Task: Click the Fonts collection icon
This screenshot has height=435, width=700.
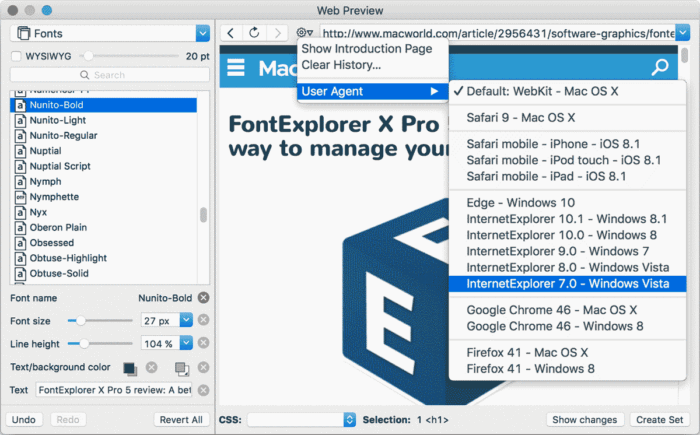Action: point(23,33)
